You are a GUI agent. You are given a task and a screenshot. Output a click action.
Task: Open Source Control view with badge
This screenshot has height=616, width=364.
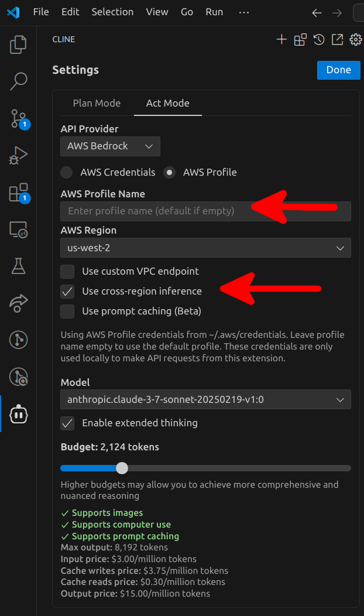pos(19,119)
